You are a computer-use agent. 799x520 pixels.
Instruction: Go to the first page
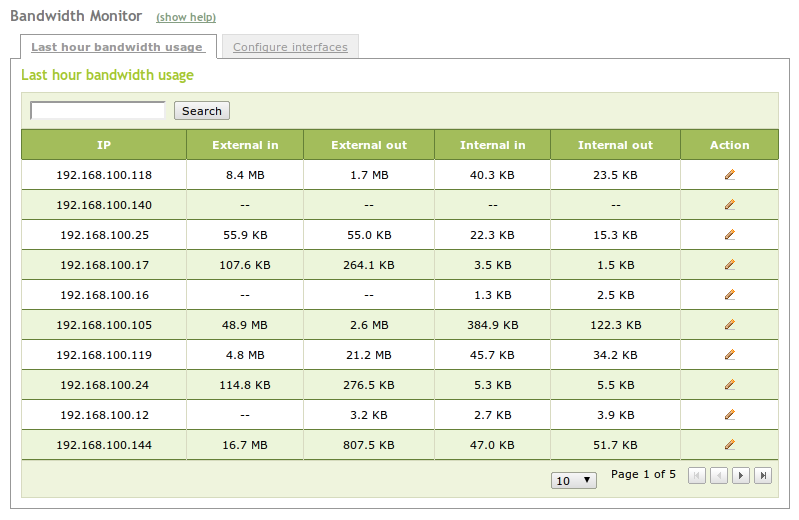click(697, 476)
